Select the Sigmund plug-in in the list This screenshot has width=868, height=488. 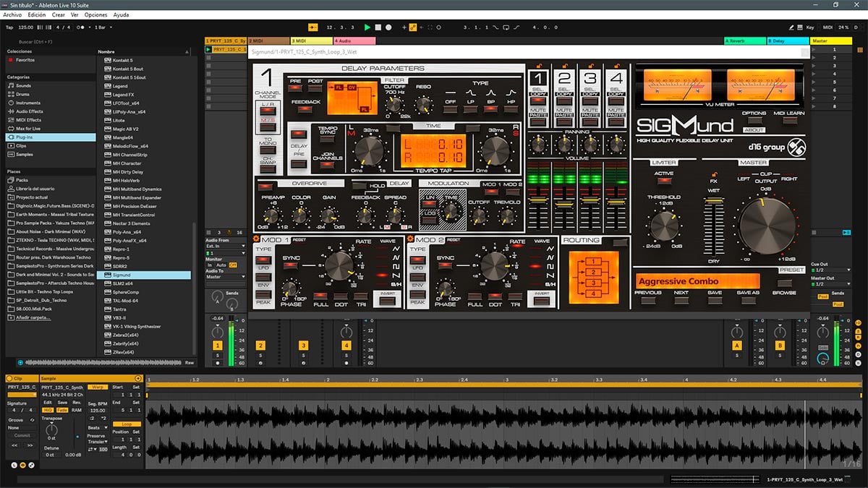click(x=145, y=275)
